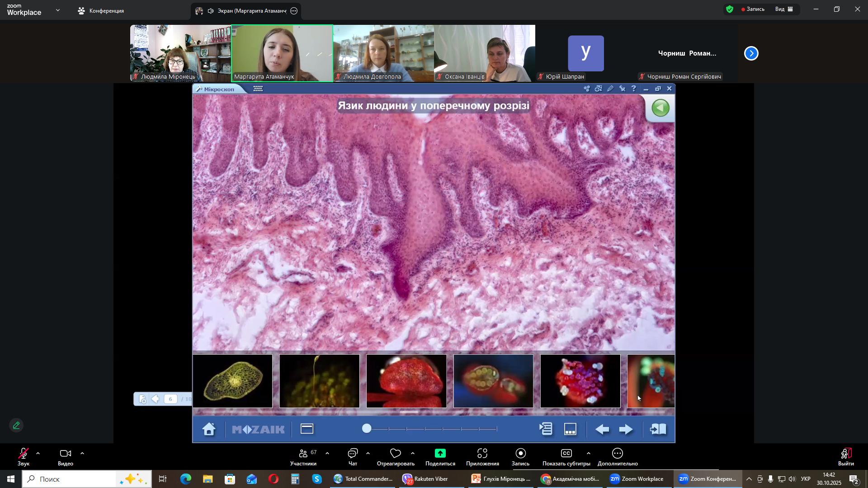
Task: Go to next page with right arrow
Action: 626,429
